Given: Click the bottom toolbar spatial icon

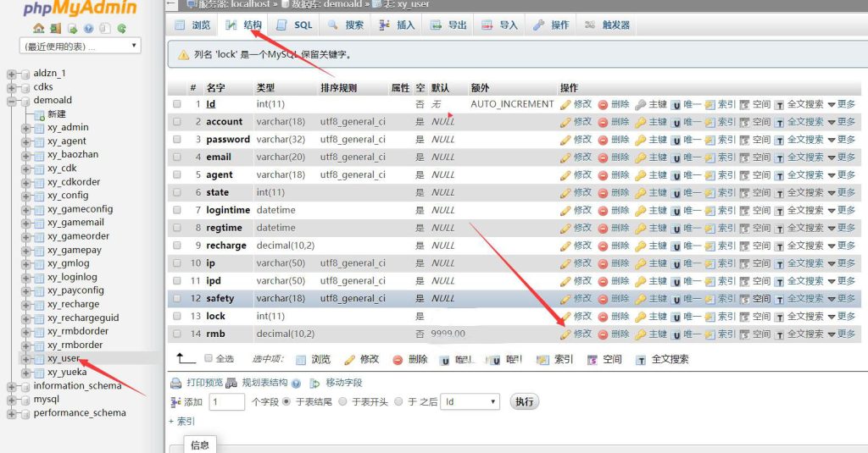Looking at the screenshot, I should click(x=593, y=360).
